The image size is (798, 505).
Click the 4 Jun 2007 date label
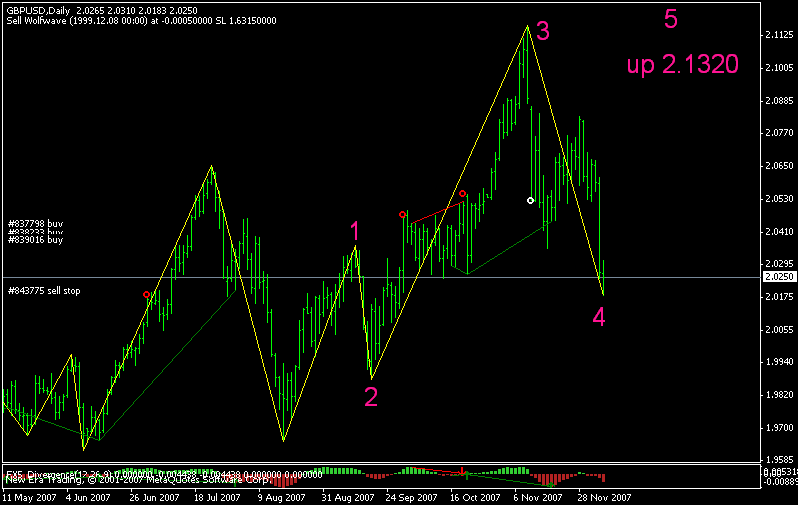click(88, 497)
